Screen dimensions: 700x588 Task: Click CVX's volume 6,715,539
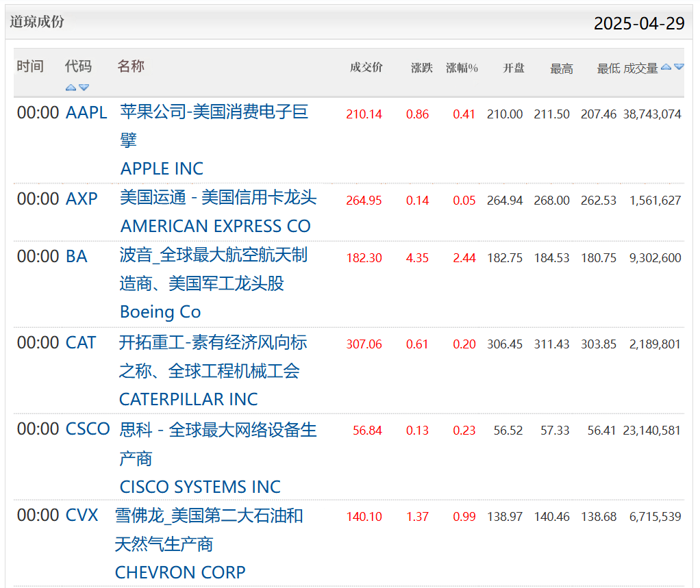click(655, 517)
